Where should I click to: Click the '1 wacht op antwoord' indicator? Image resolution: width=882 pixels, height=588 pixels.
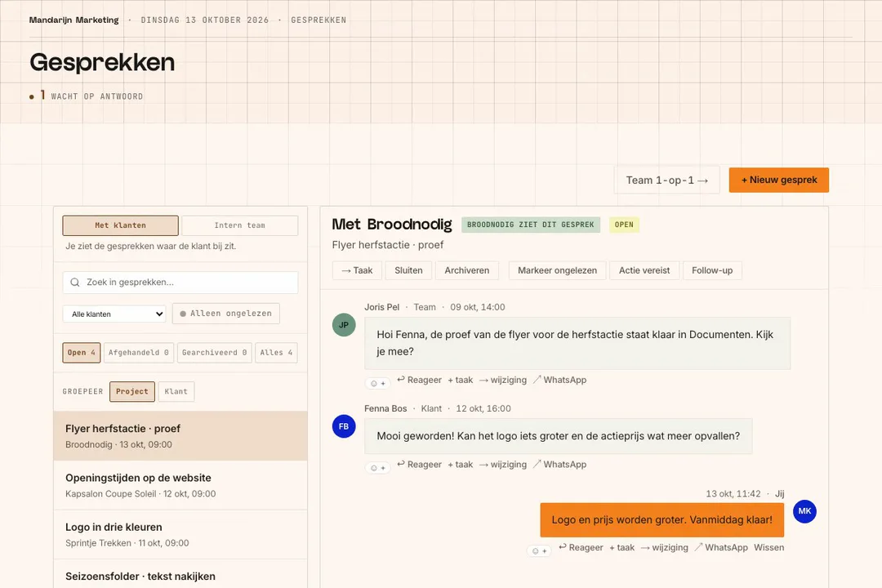[x=86, y=96]
